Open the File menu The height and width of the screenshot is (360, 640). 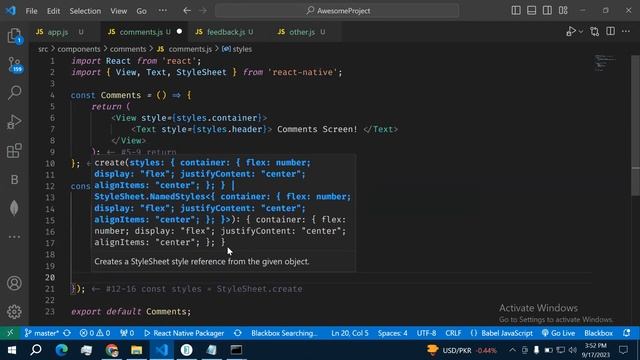click(31, 11)
